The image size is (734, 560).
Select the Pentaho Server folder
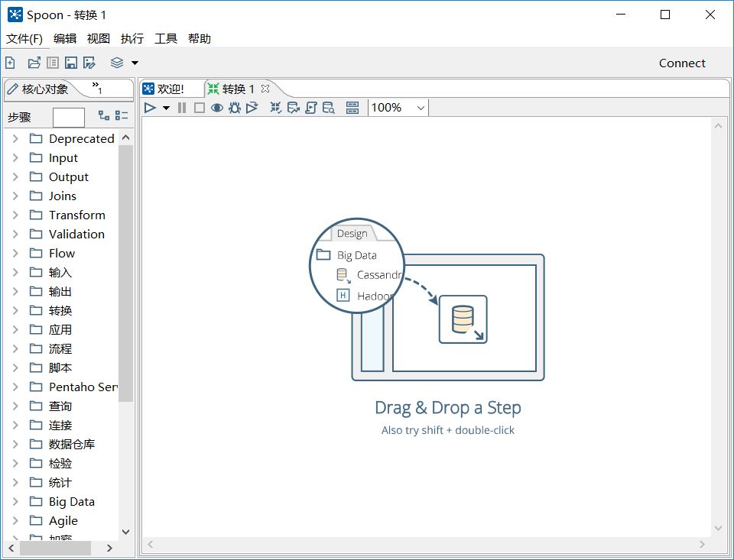[73, 387]
